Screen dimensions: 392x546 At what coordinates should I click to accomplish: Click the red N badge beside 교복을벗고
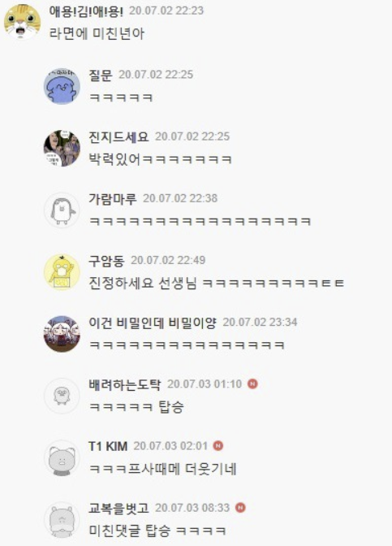240,508
